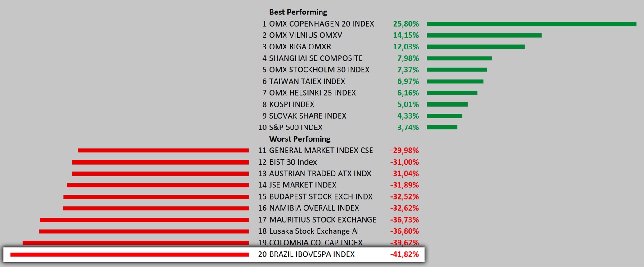Click the Worst Perfoming heading
Viewport: 644px width, 267px height.
(300, 139)
